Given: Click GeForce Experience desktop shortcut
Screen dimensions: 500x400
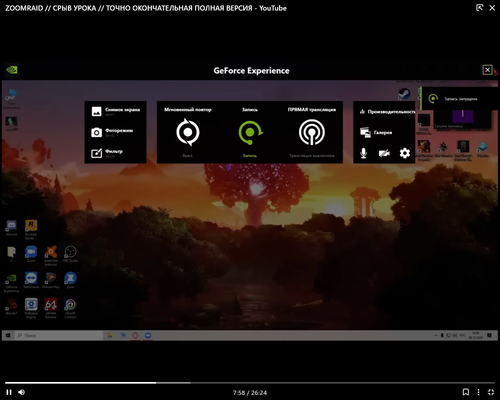Looking at the screenshot, I should tap(11, 283).
